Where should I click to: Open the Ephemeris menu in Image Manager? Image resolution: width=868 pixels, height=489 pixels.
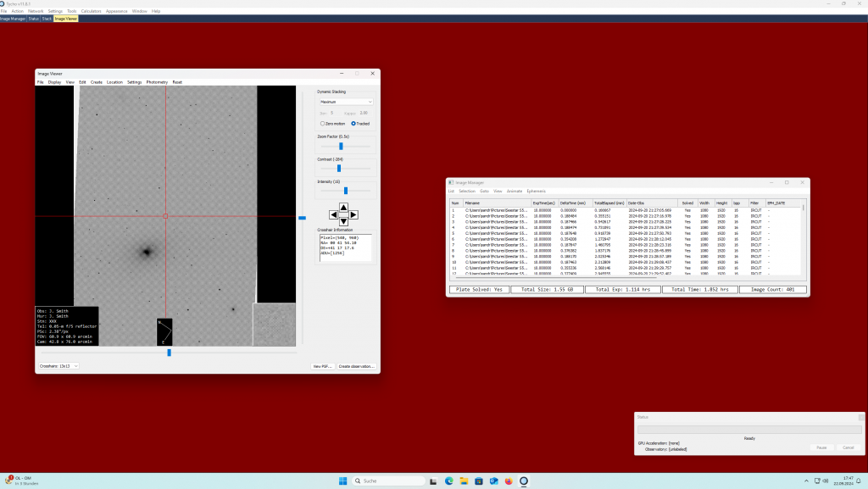pyautogui.click(x=537, y=191)
